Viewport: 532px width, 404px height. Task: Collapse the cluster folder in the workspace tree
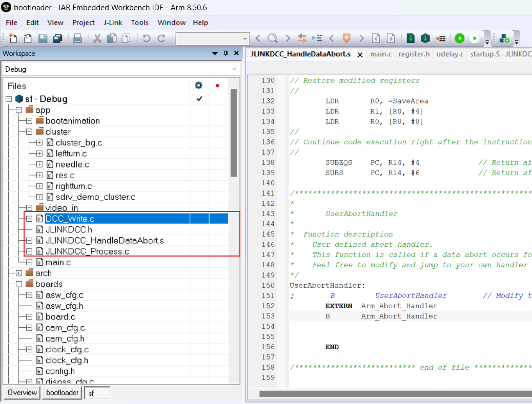[29, 132]
